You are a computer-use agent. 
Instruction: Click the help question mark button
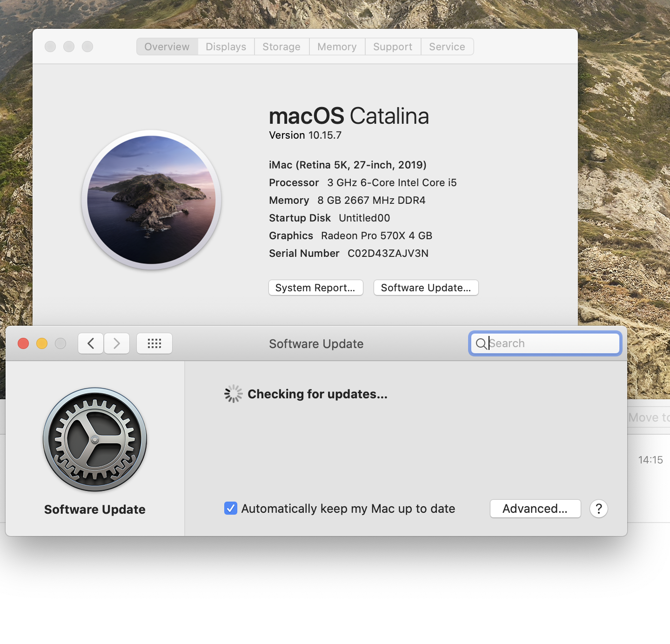point(599,509)
